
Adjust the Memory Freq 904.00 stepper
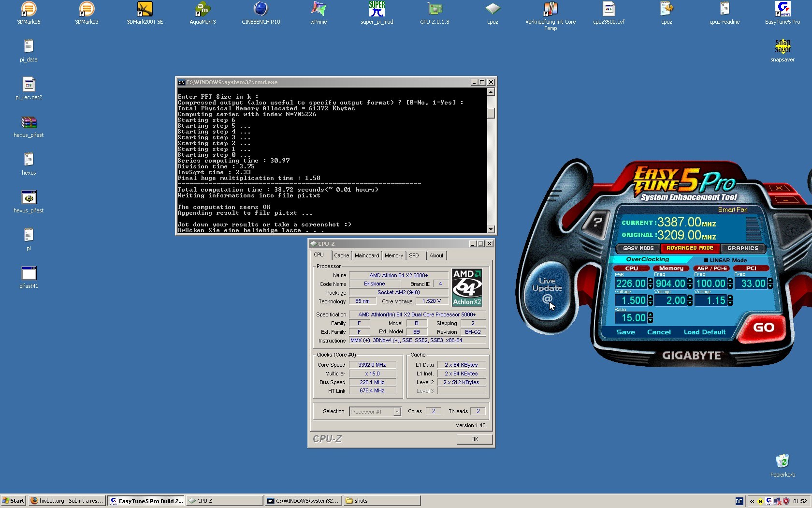point(690,284)
